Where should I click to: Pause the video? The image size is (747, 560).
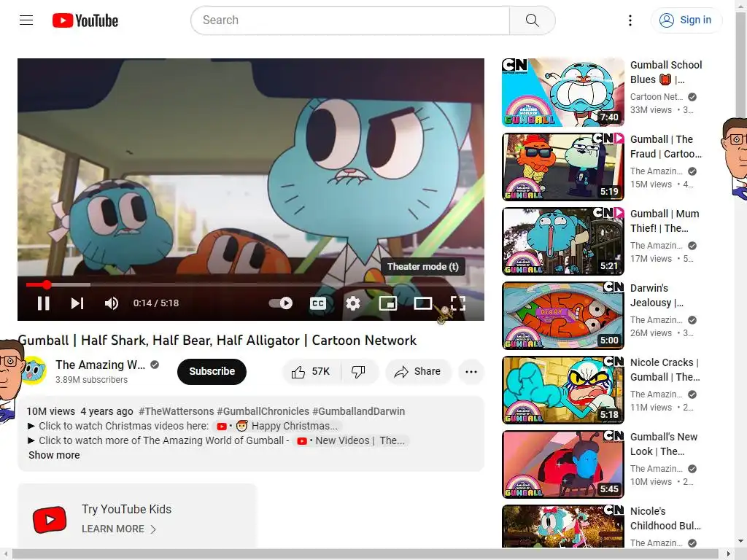43,303
